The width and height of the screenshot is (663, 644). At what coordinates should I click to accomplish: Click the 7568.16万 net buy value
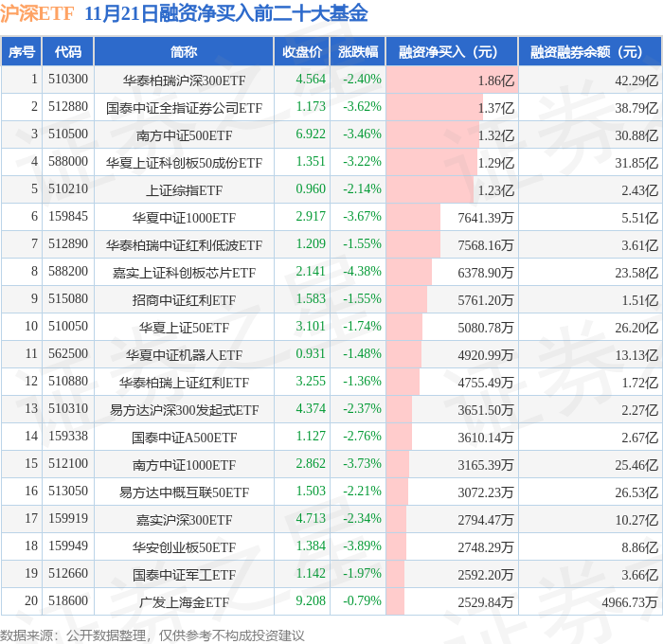point(485,245)
